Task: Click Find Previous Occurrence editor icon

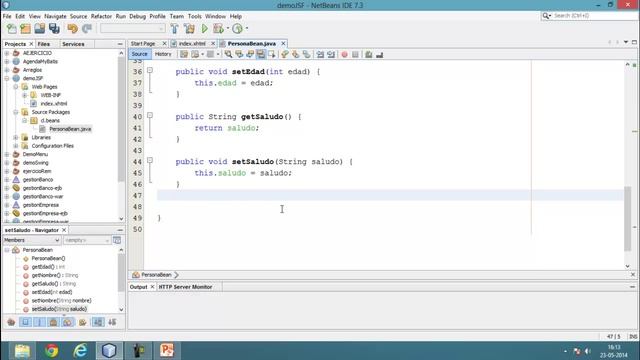Action: tap(239, 54)
